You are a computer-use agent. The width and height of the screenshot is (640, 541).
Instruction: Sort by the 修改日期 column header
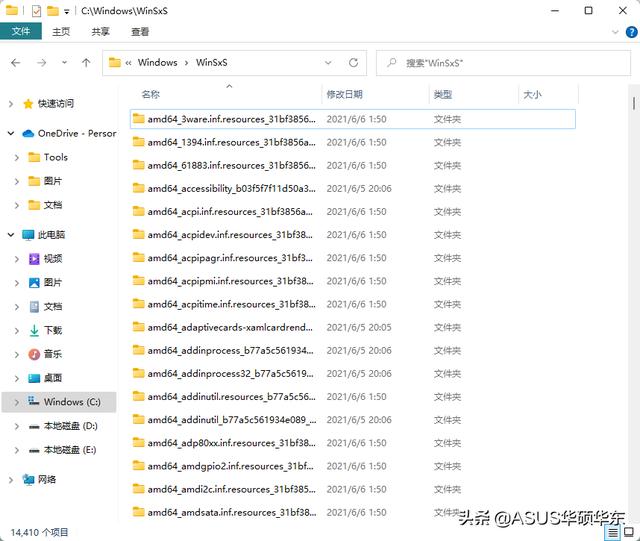coord(344,94)
